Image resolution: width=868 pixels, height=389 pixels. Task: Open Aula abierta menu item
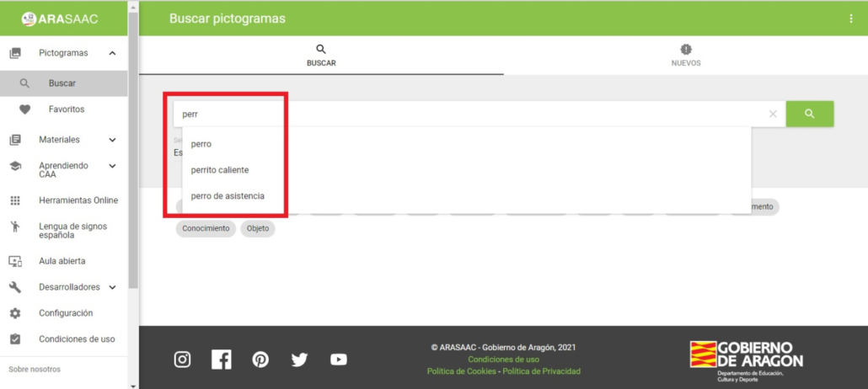64,261
